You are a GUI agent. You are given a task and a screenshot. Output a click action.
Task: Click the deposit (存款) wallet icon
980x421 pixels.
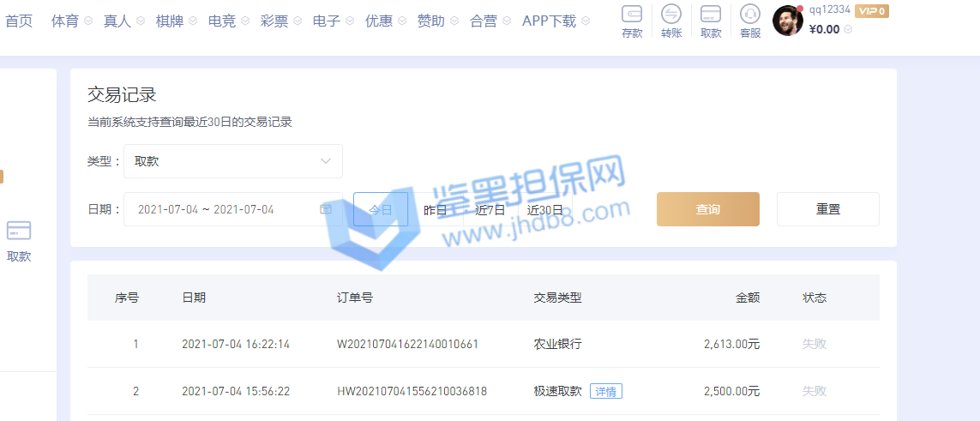click(632, 14)
